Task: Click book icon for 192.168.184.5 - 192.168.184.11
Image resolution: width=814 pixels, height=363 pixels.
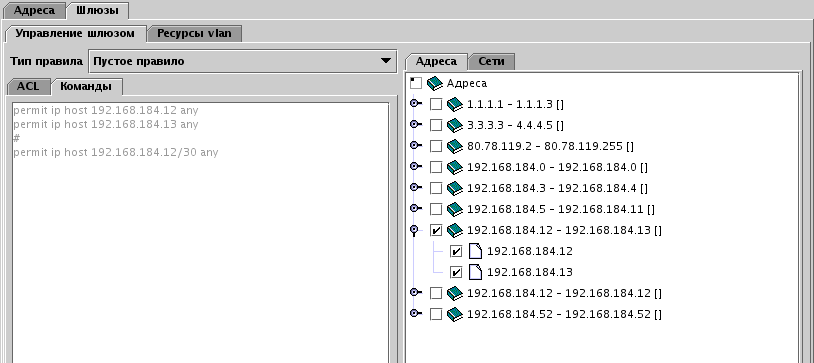Action: [455, 209]
